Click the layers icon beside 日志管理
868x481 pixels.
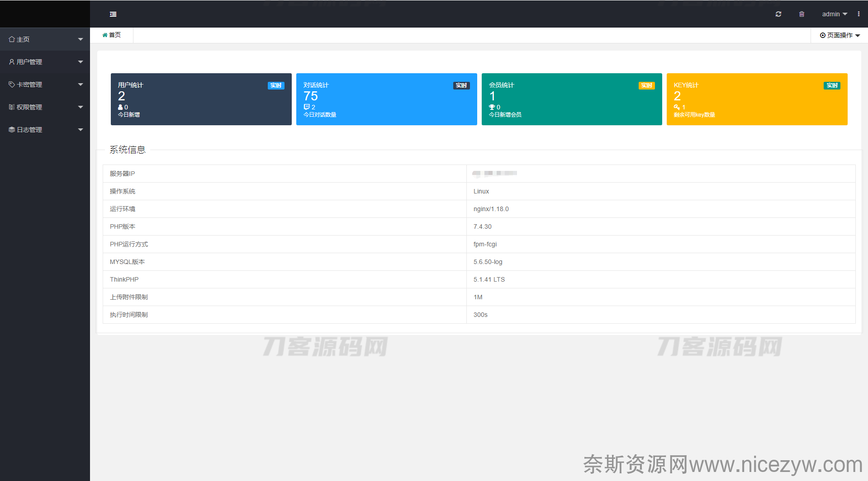[x=12, y=130]
